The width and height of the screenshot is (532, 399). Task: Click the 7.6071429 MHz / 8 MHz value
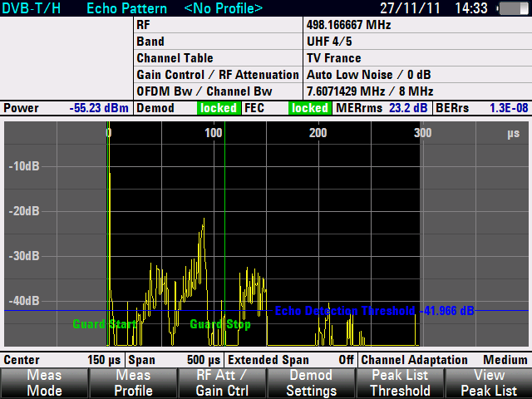(x=370, y=91)
